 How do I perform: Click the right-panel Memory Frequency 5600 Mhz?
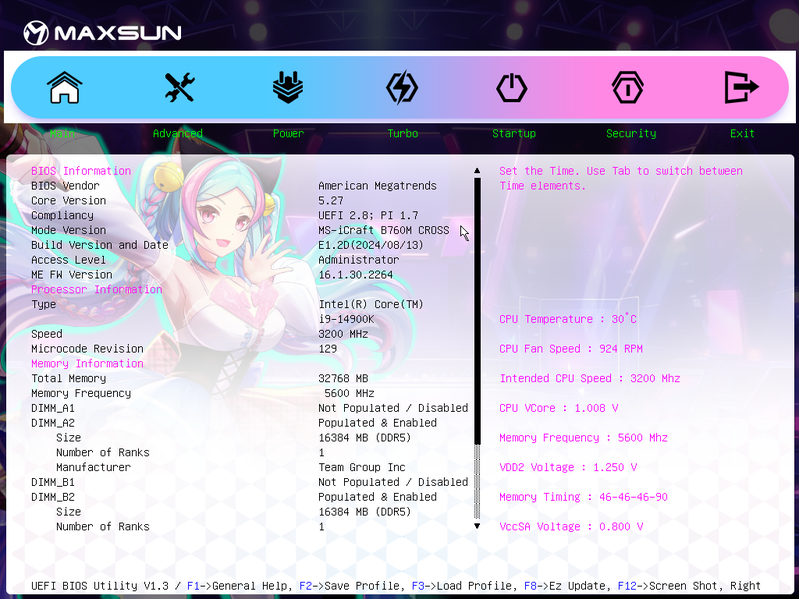[x=583, y=438]
